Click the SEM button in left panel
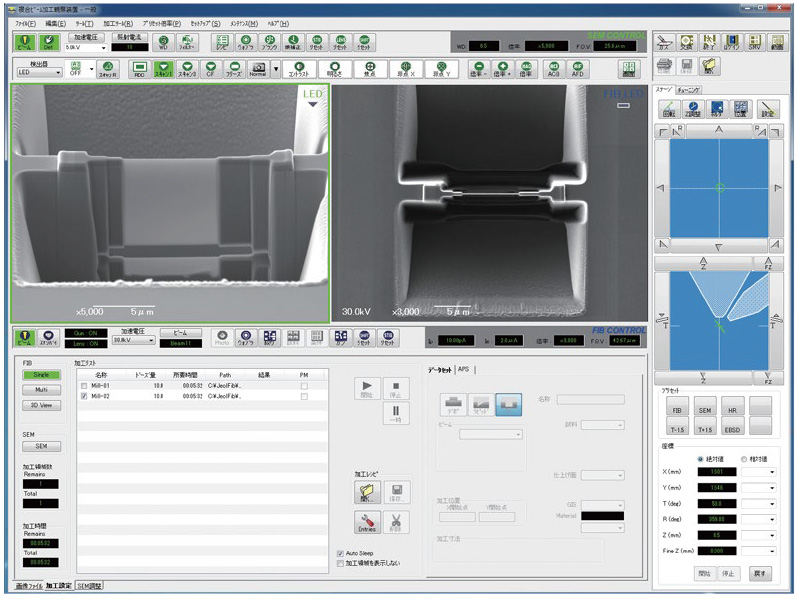Image resolution: width=798 pixels, height=599 pixels. pyautogui.click(x=41, y=446)
